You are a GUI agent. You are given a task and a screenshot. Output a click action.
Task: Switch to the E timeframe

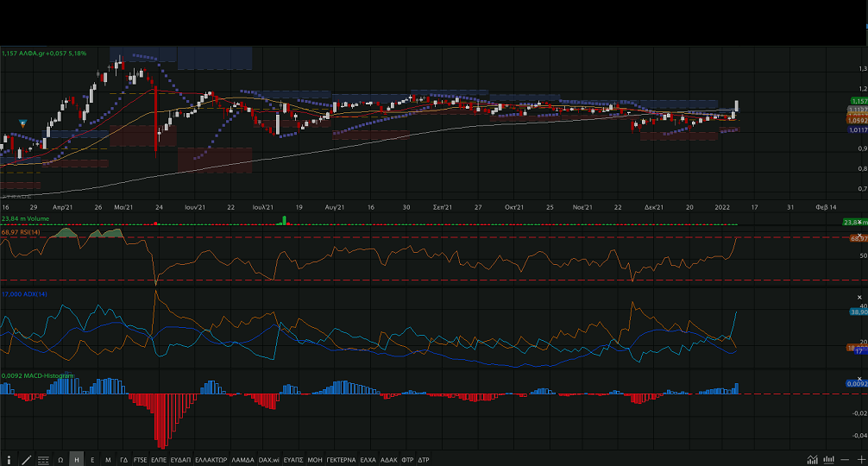click(92, 460)
